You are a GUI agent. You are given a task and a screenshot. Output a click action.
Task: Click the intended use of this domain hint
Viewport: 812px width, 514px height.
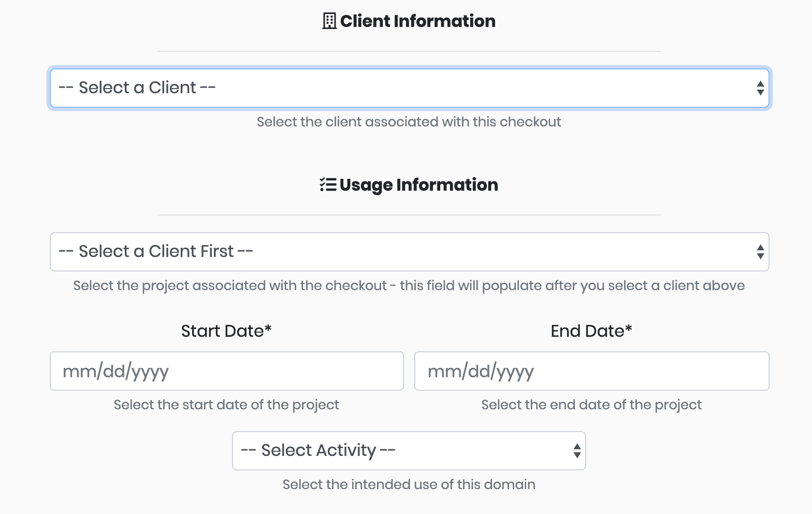(x=409, y=484)
